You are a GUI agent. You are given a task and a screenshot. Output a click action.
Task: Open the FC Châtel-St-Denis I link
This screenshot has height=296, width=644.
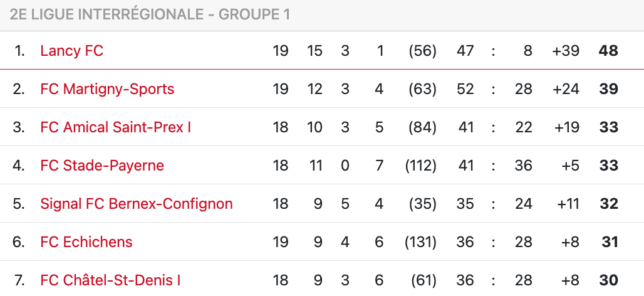tap(110, 280)
